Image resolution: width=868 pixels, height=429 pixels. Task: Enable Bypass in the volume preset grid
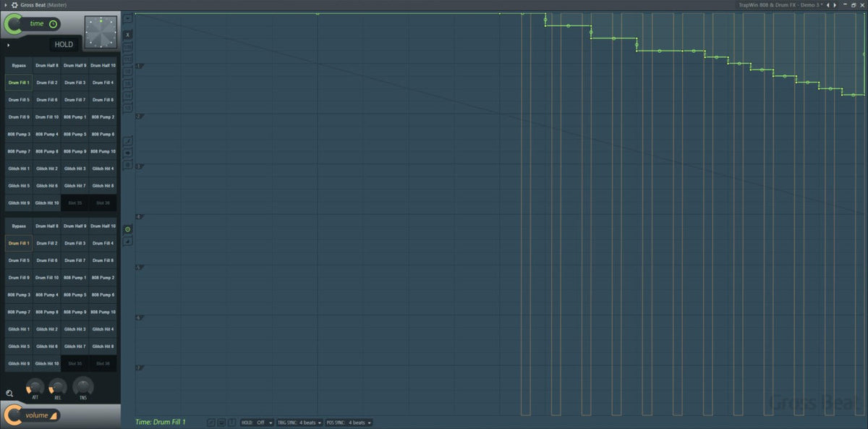click(19, 226)
